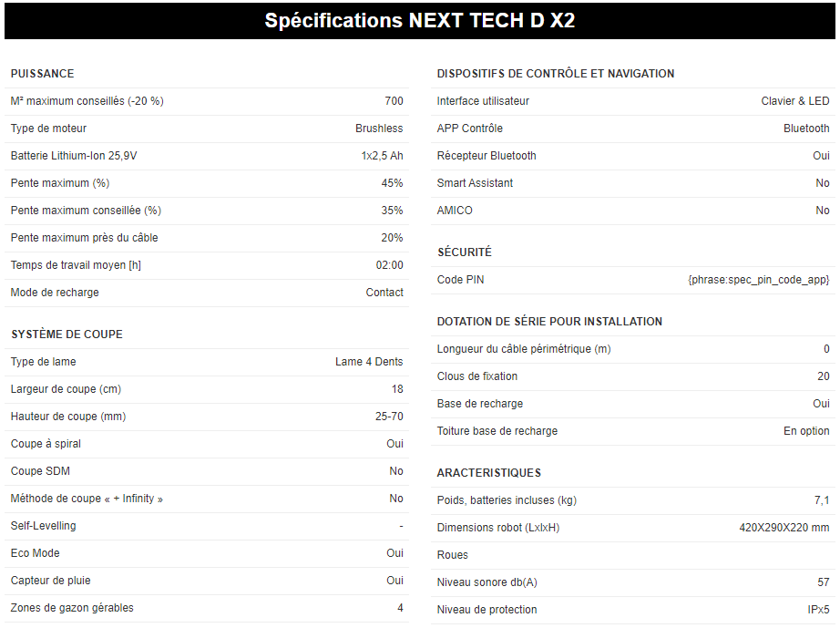Select the Toiture base de recharge label
Viewport: 840px width, 628px height.
coord(497,431)
